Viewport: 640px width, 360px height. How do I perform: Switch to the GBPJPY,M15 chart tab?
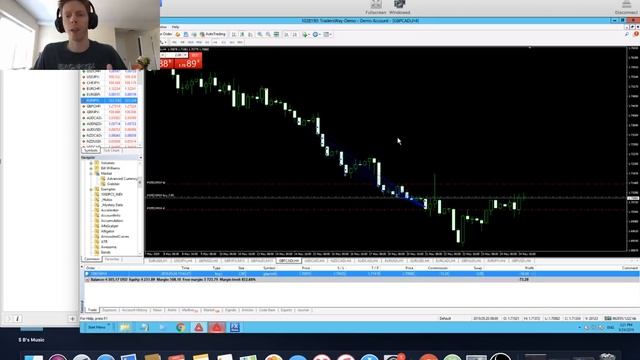pos(234,260)
